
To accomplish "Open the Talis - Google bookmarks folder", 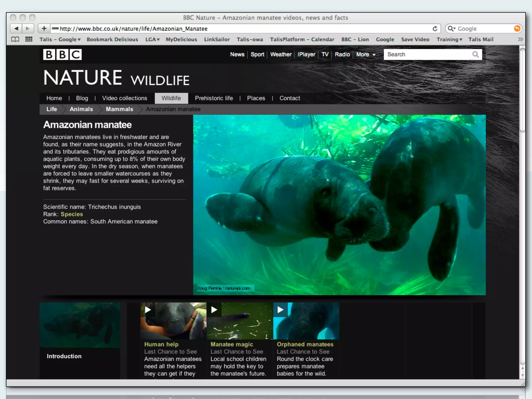I will point(60,39).
